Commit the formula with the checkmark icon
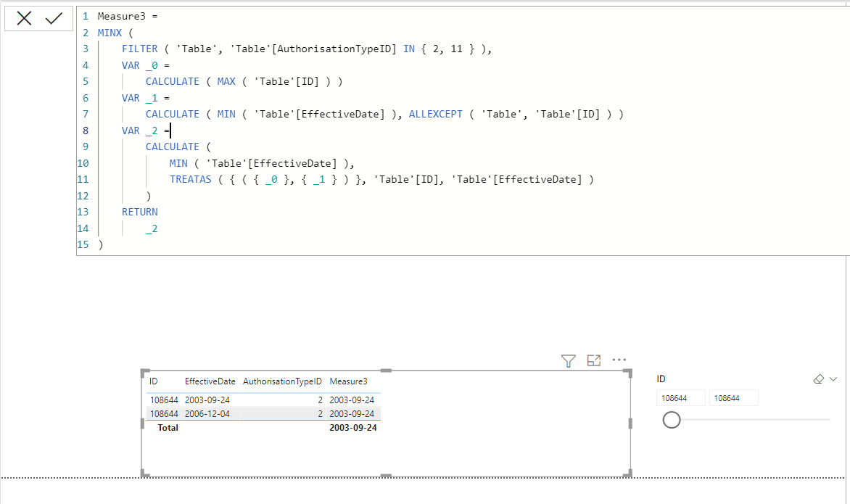850x504 pixels. [54, 18]
